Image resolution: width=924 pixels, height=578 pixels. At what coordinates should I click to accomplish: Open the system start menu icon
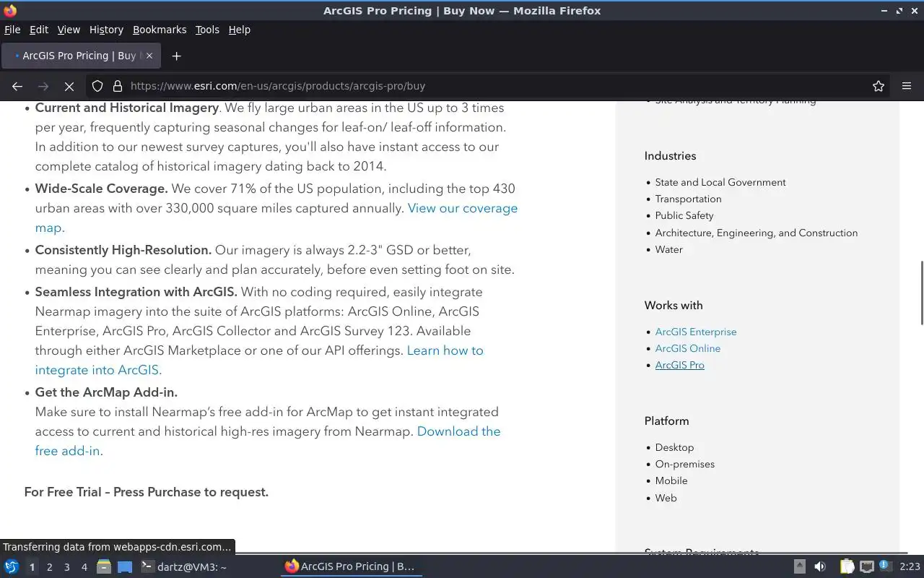12,567
